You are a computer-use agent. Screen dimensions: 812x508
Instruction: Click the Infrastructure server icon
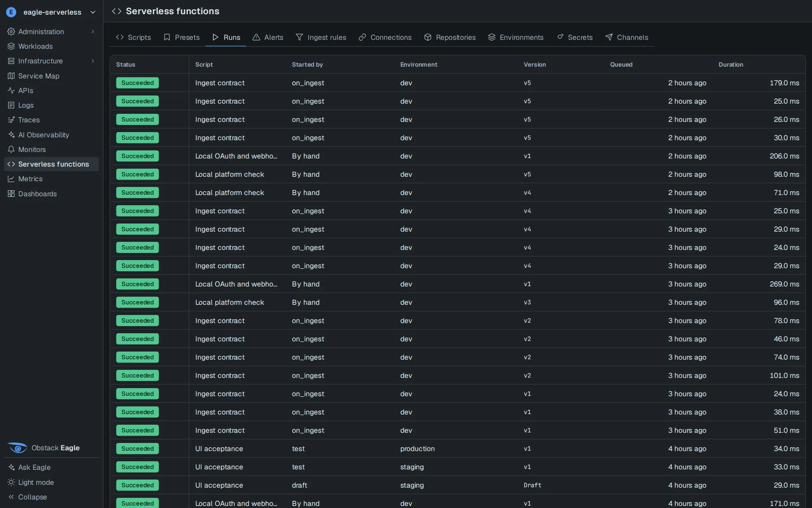click(x=11, y=61)
